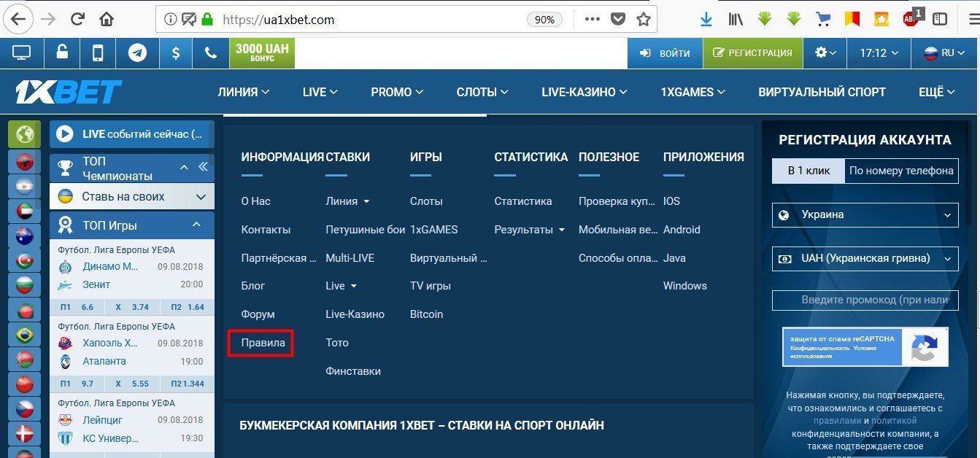Click the padlock icon in top bar
Image resolution: width=980 pixels, height=458 pixels.
pos(62,53)
